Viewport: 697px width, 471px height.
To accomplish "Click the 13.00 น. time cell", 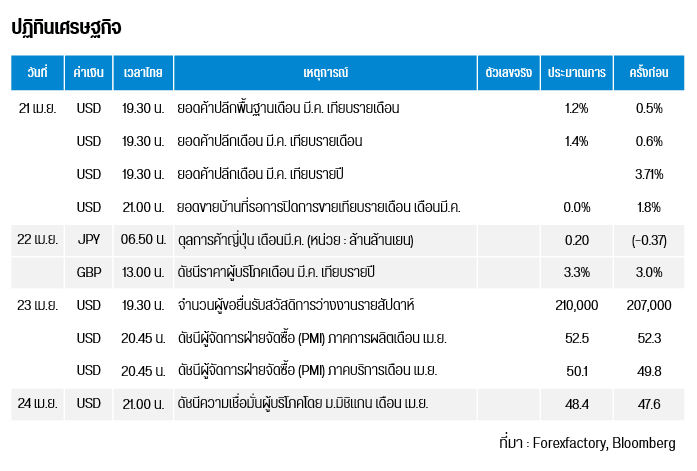I will coord(143,272).
